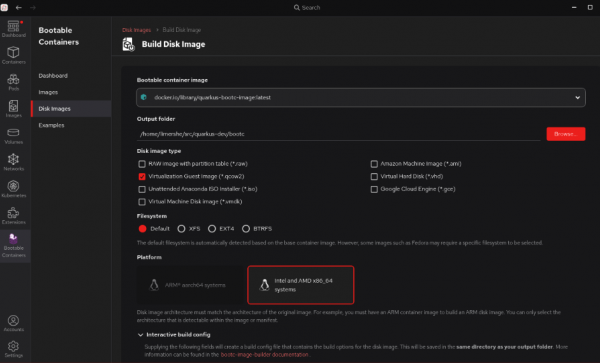This screenshot has height=363, width=600.
Task: Click the Build Disk Image breadcrumb text
Action: point(182,30)
